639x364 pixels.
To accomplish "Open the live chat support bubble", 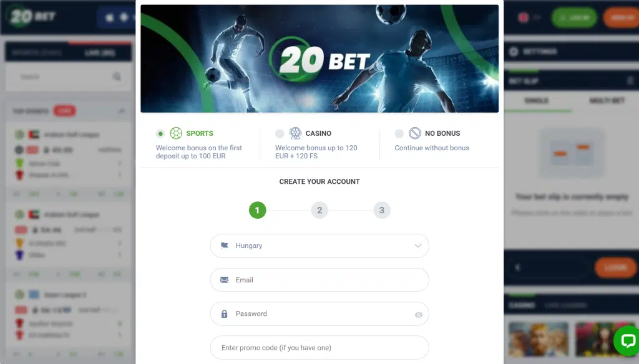I will coord(627,341).
